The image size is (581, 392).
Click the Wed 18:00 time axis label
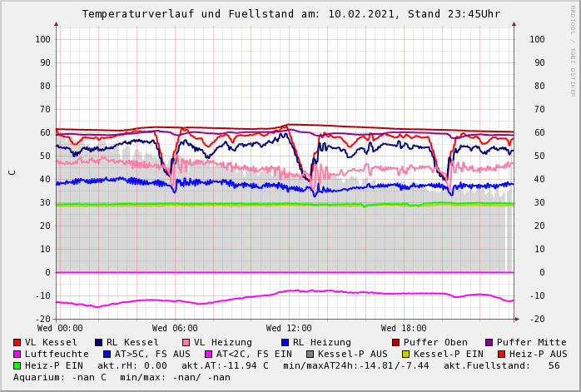[x=404, y=328]
